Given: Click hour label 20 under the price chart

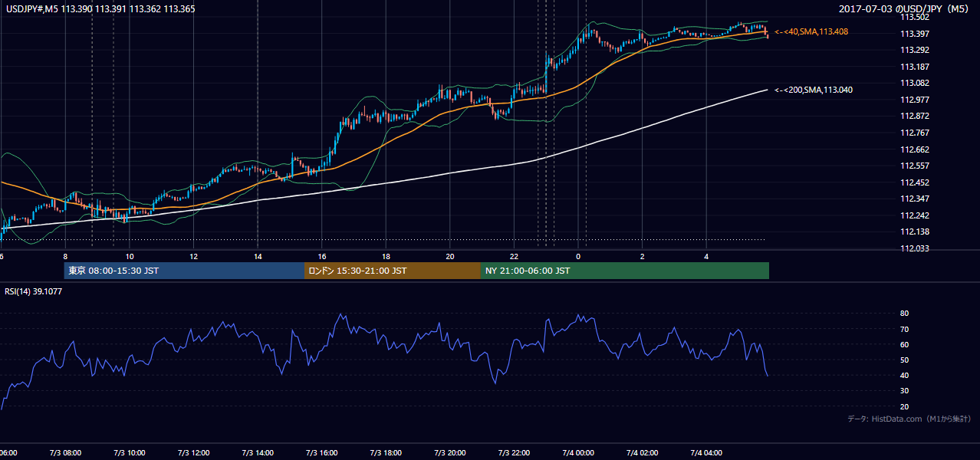Looking at the screenshot, I should click(x=450, y=257).
